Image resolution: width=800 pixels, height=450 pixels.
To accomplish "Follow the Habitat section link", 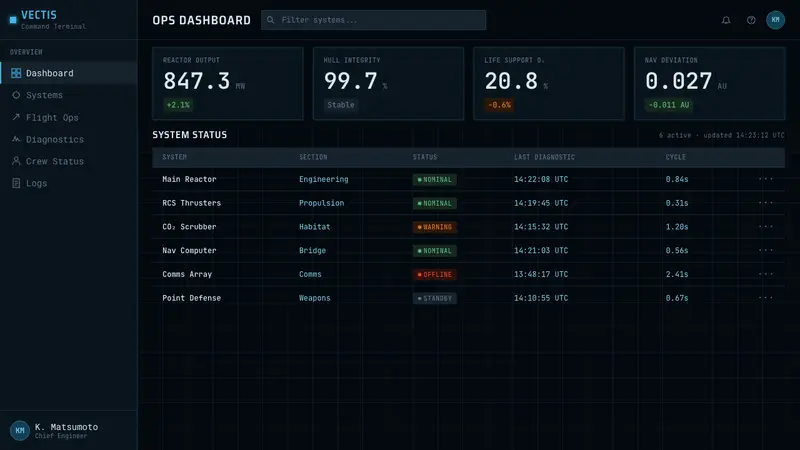I will point(314,227).
